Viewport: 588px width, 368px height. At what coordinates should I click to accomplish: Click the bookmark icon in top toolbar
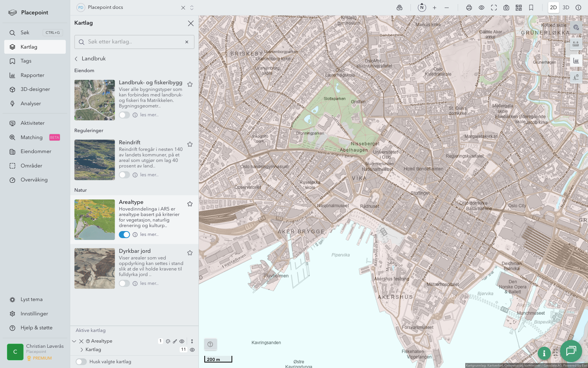point(531,7)
